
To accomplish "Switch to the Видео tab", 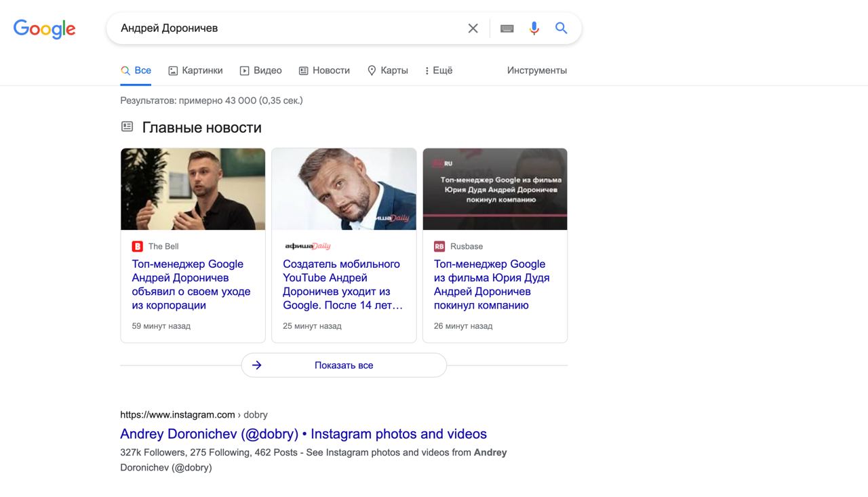I will coord(261,71).
